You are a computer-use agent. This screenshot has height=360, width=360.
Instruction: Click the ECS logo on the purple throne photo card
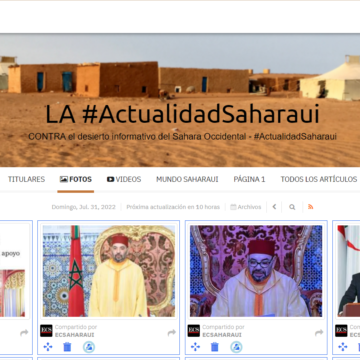coord(194,331)
